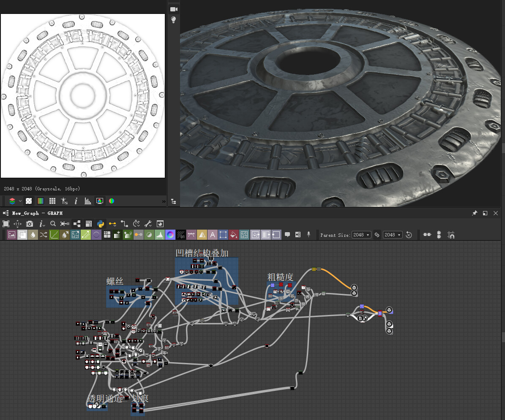This screenshot has width=505, height=420.
Task: Toggle the transparent checkerboard background in 2D view
Action: (28, 201)
